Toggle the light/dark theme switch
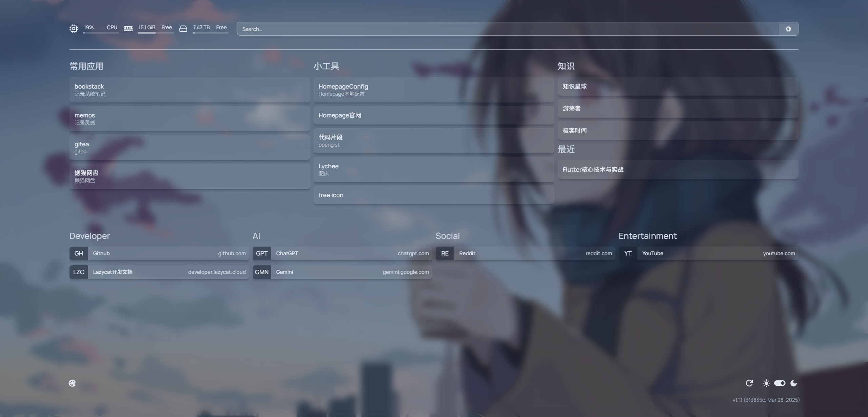 pos(780,383)
